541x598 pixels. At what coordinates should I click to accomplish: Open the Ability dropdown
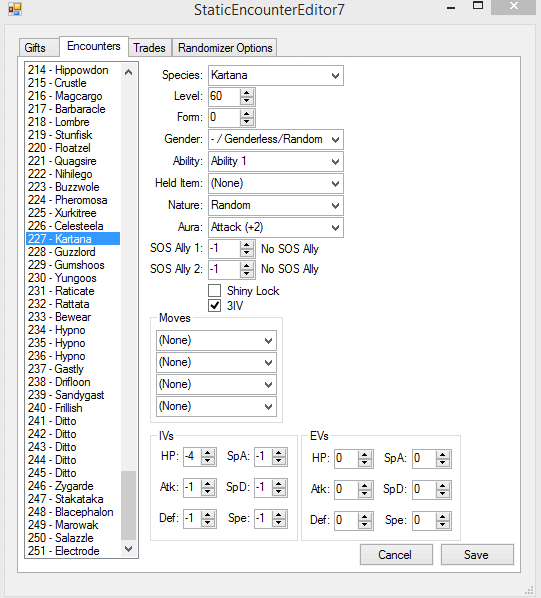pos(276,161)
